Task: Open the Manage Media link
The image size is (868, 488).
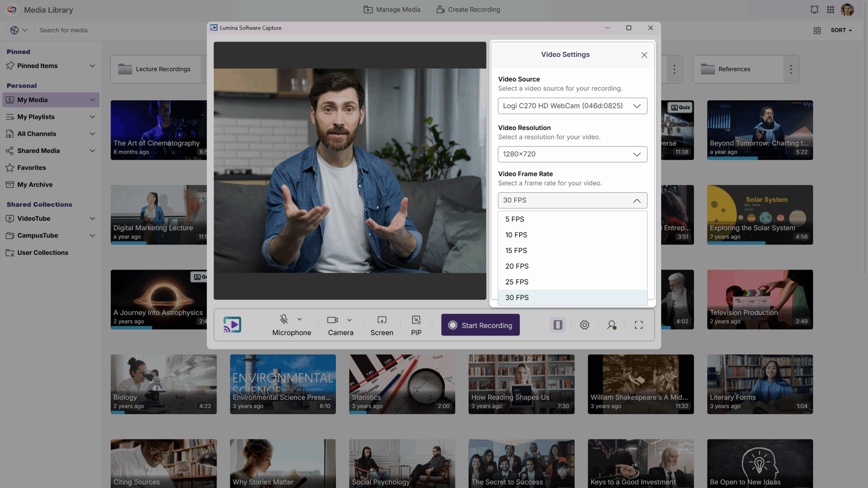Action: 392,9
